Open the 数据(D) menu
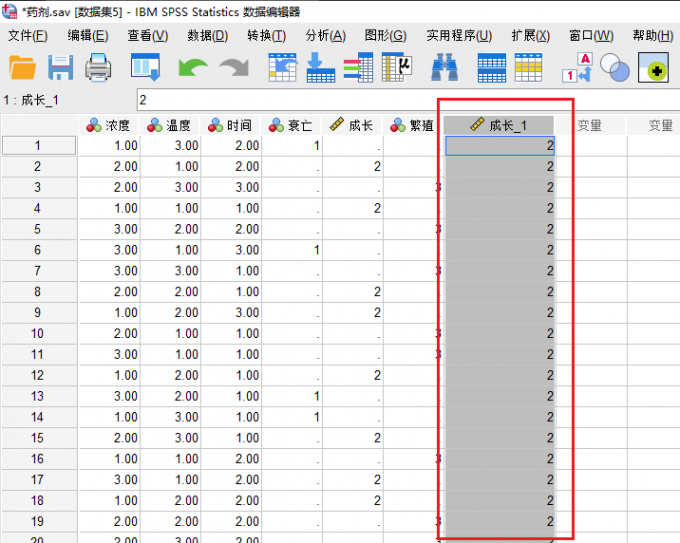 (206, 36)
